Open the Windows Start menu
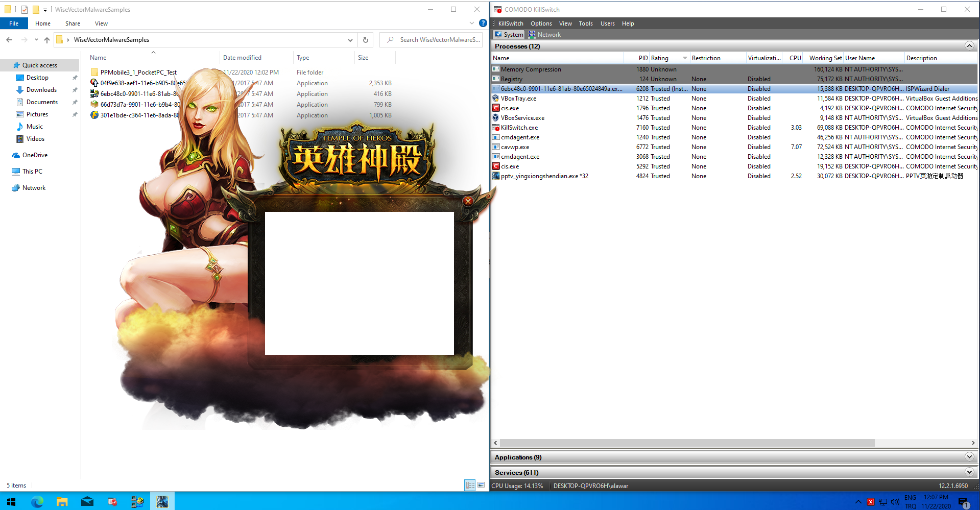The height and width of the screenshot is (510, 980). coord(11,502)
